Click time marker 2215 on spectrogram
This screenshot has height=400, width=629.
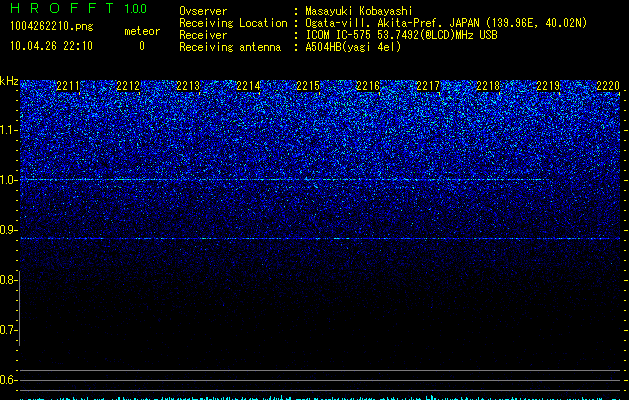pyautogui.click(x=308, y=86)
